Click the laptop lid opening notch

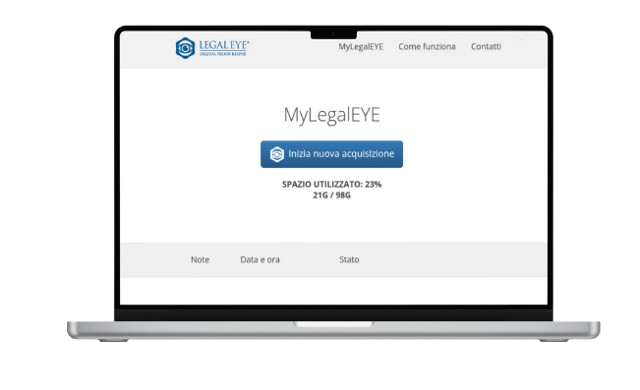tap(333, 324)
